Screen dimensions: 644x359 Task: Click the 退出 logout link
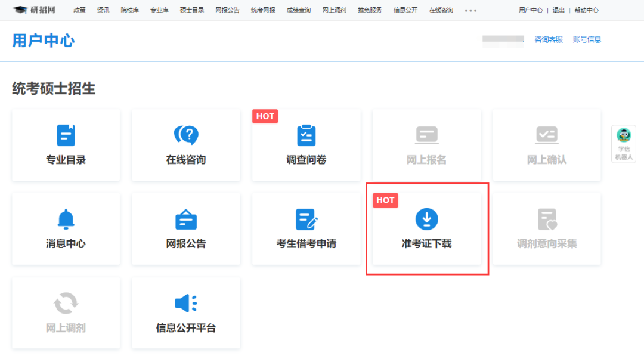(x=559, y=10)
